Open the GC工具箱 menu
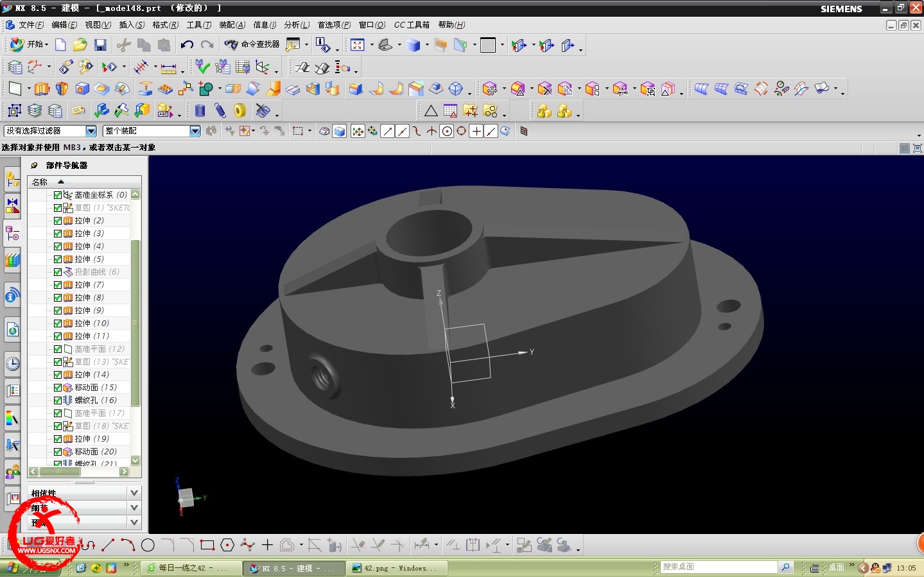The height and width of the screenshot is (577, 924). [x=412, y=25]
